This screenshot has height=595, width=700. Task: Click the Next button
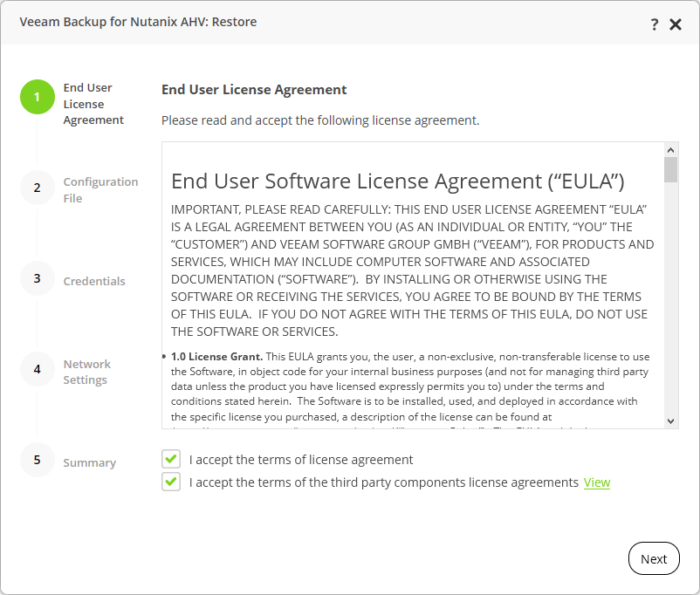point(654,558)
